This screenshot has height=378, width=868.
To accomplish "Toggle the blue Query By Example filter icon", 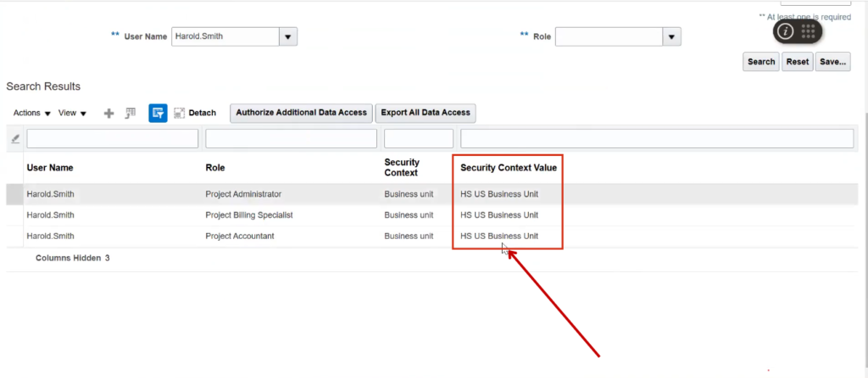I will pos(158,114).
